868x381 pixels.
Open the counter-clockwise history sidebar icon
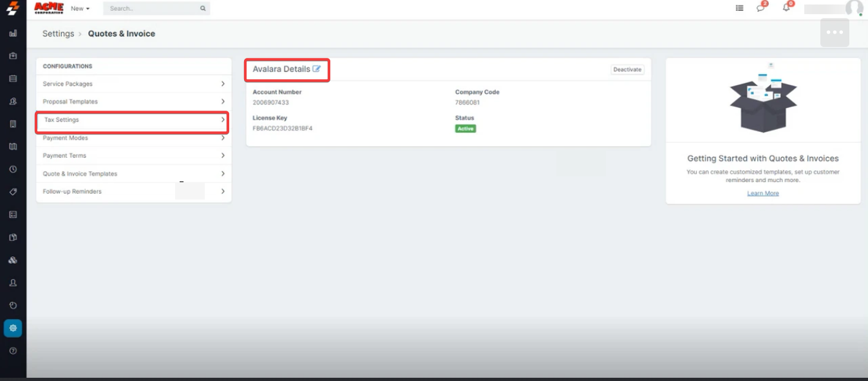coord(13,305)
